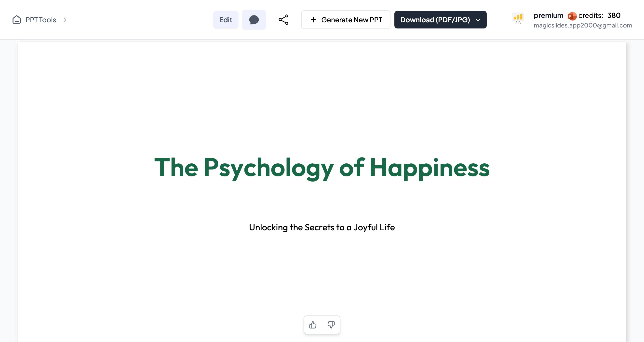This screenshot has width=644, height=342.
Task: Click the plus icon on Generate New PPT
Action: (x=313, y=20)
